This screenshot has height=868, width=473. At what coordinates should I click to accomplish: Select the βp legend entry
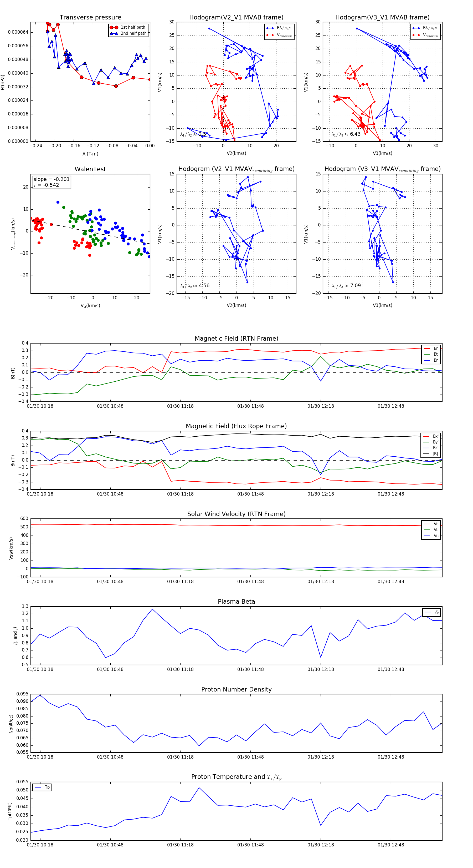pos(432,612)
